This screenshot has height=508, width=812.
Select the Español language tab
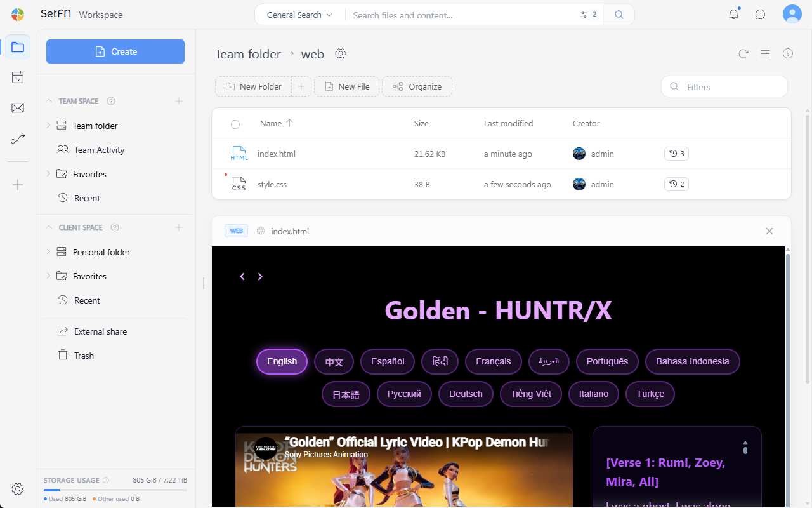[x=388, y=361]
